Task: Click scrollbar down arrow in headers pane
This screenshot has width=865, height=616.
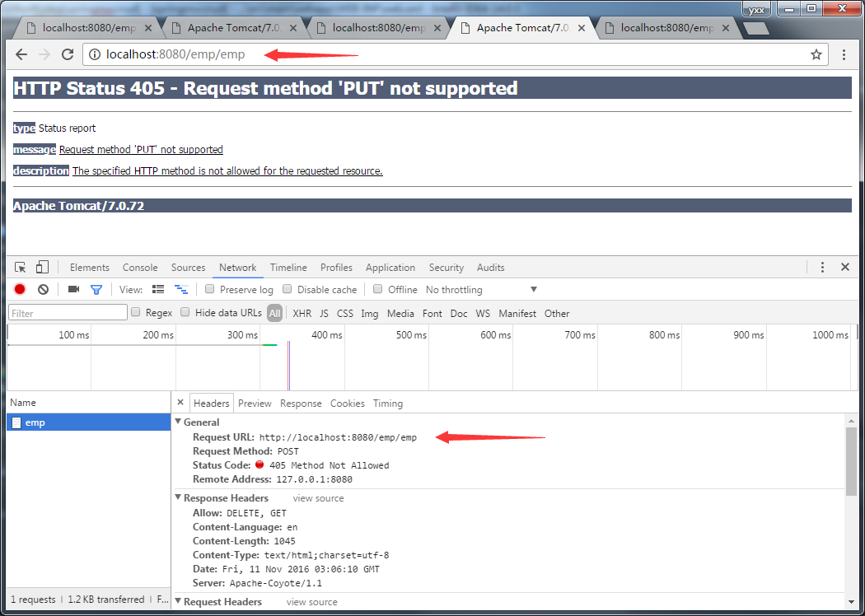Action: coord(851,602)
